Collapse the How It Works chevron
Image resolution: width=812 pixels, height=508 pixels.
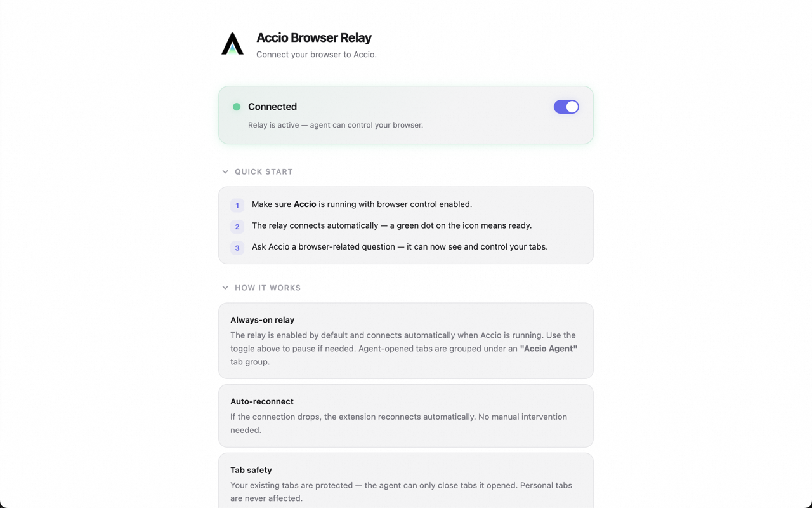tap(225, 288)
